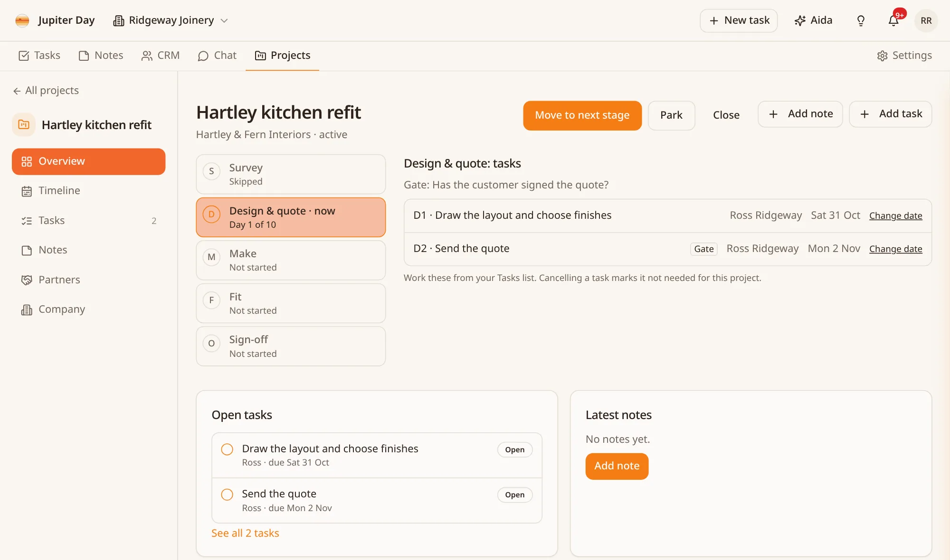Select the Projects tab

pyautogui.click(x=282, y=56)
